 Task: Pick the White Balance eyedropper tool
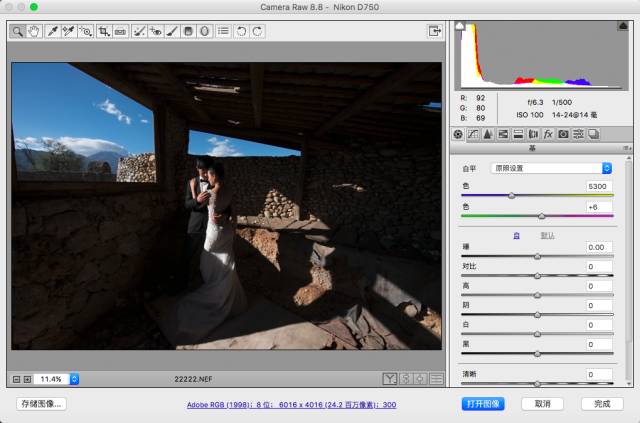tap(53, 31)
